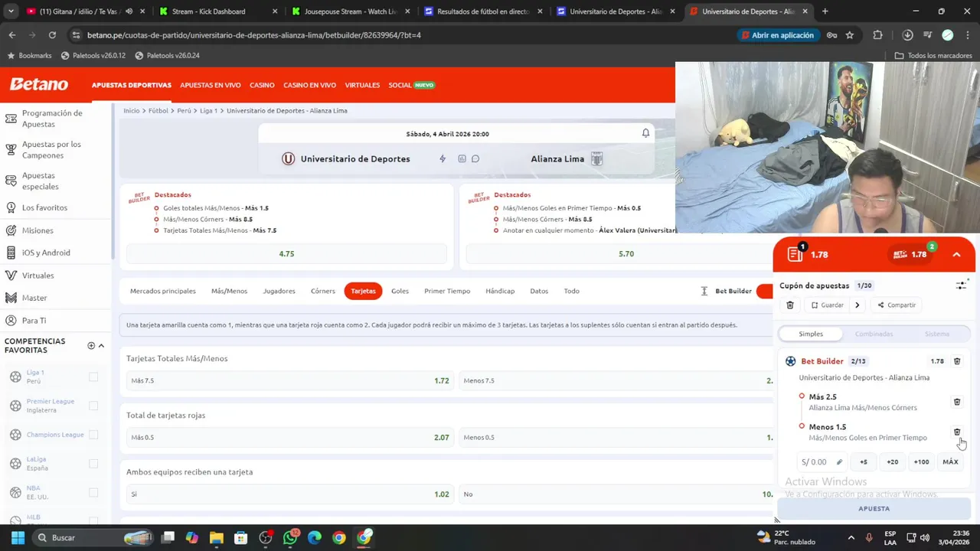
Task: Select the Simples bet slip tab
Action: point(811,334)
